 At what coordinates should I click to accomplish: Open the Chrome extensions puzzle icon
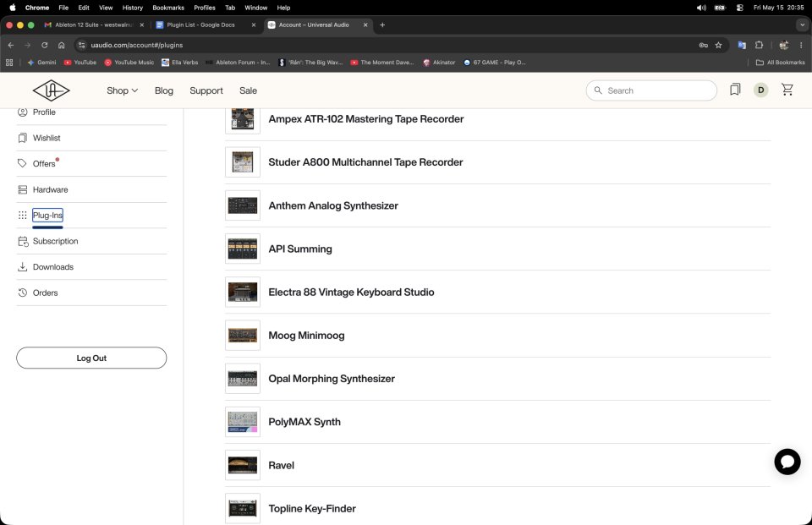point(759,45)
